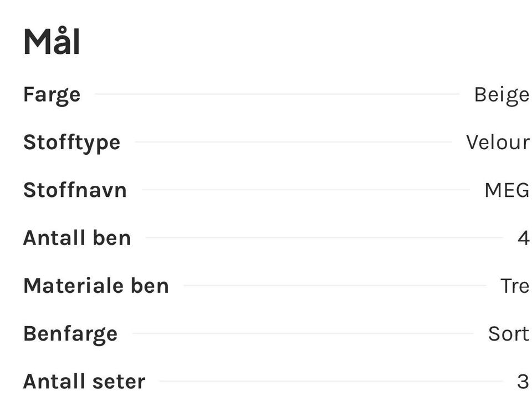Select the Stofftype label
Viewport: 532px width, 411px height.
pyautogui.click(x=71, y=143)
